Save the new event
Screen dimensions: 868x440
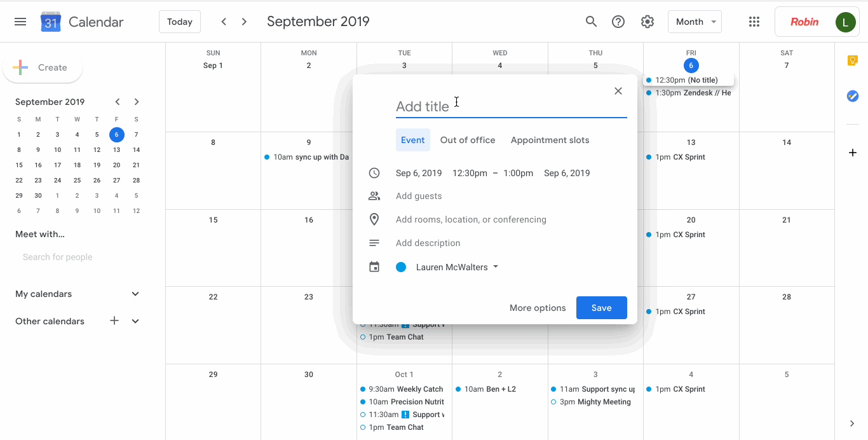[601, 308]
